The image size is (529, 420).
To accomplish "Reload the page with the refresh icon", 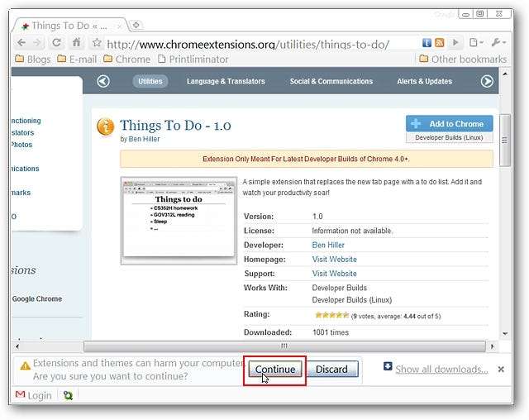I will [x=56, y=42].
